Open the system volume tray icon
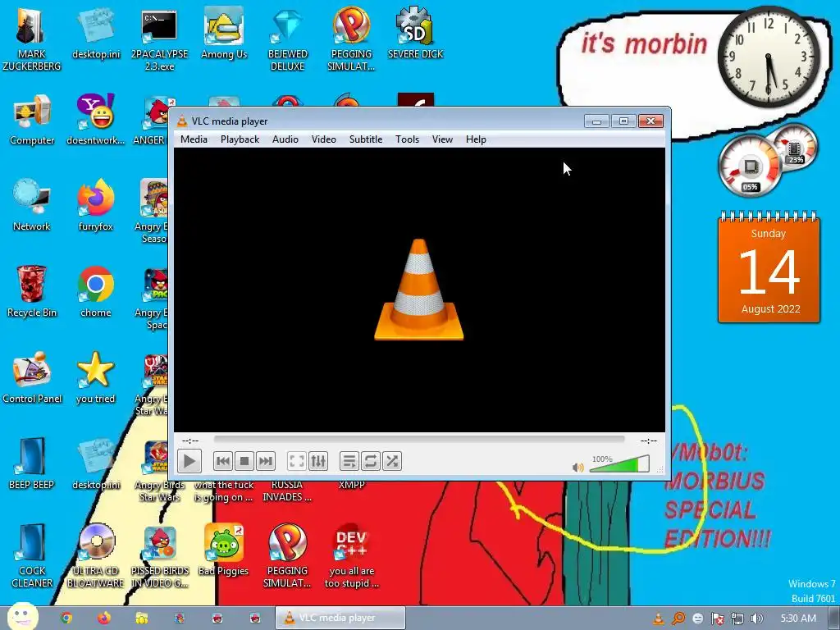 coord(756,619)
